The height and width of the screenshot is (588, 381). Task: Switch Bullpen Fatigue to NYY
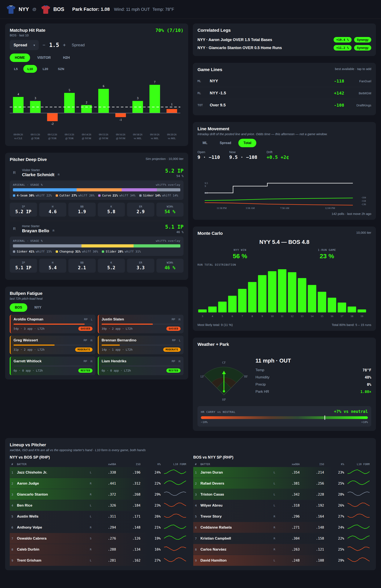tap(38, 307)
